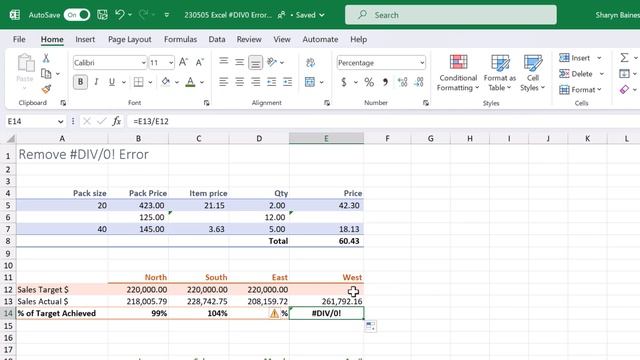
Task: Toggle Bold formatting
Action: 80,82
